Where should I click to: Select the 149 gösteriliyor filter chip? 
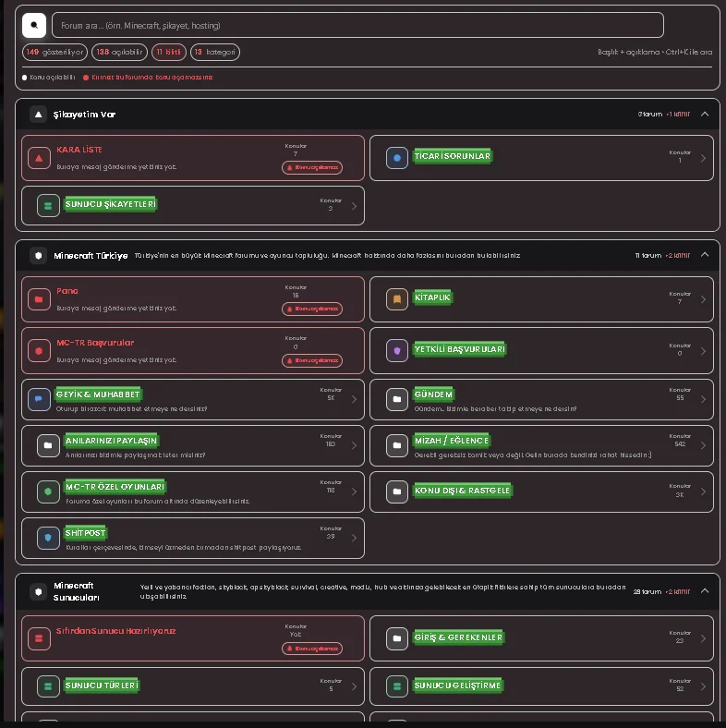pos(54,52)
